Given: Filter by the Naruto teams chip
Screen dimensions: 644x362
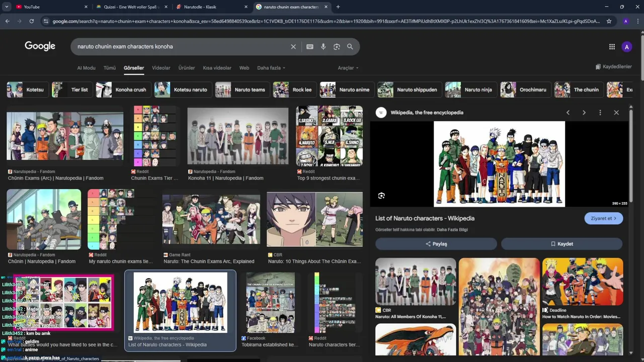Looking at the screenshot, I should coord(242,89).
